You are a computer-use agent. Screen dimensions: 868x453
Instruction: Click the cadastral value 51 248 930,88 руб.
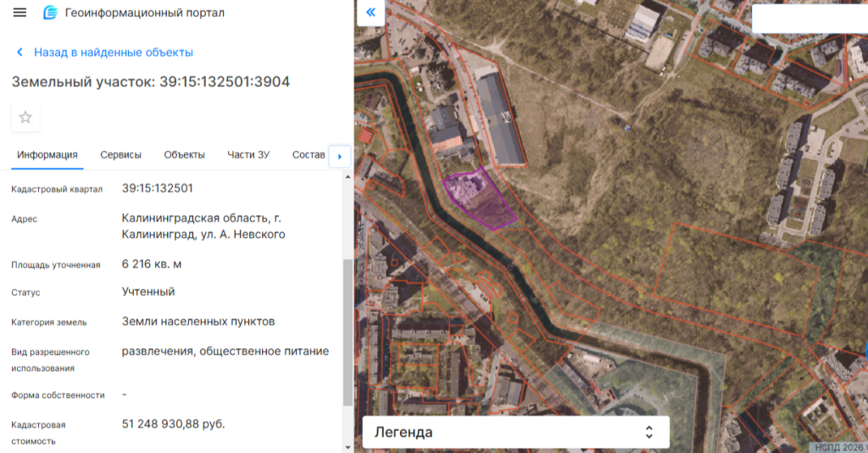pos(174,423)
